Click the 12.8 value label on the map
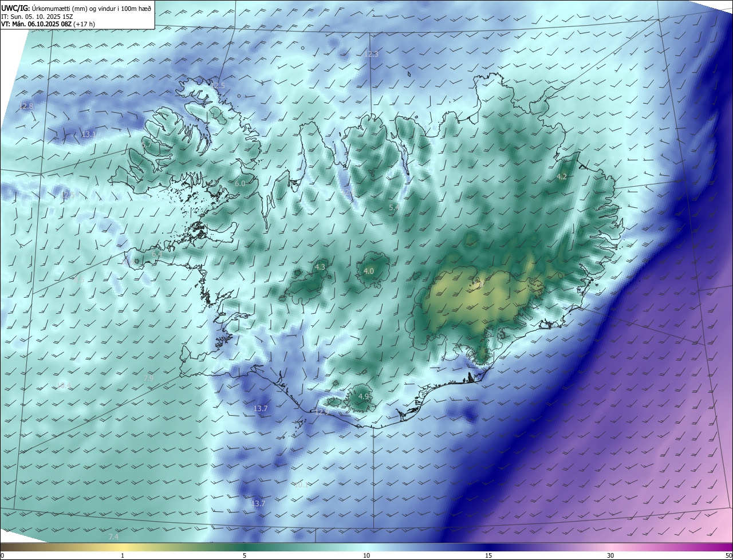 tap(27, 107)
